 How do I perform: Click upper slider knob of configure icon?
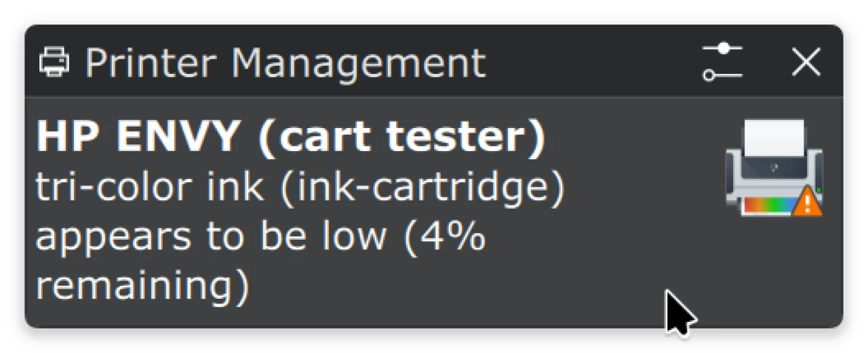coord(724,49)
